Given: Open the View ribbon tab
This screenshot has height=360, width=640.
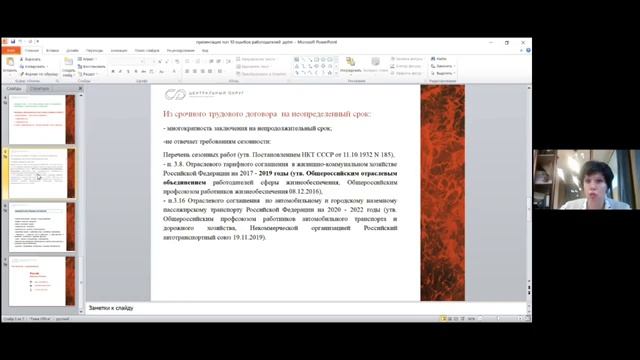Looking at the screenshot, I should point(205,51).
